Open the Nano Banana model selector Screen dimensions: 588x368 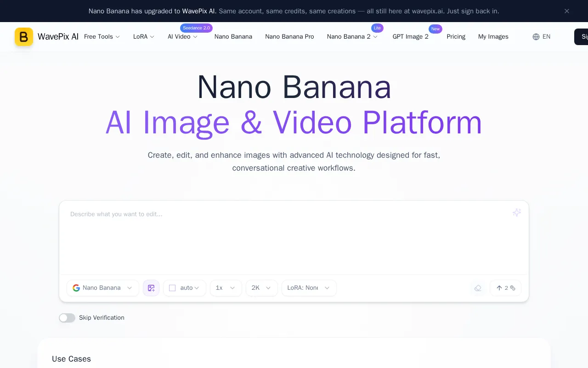[103, 288]
